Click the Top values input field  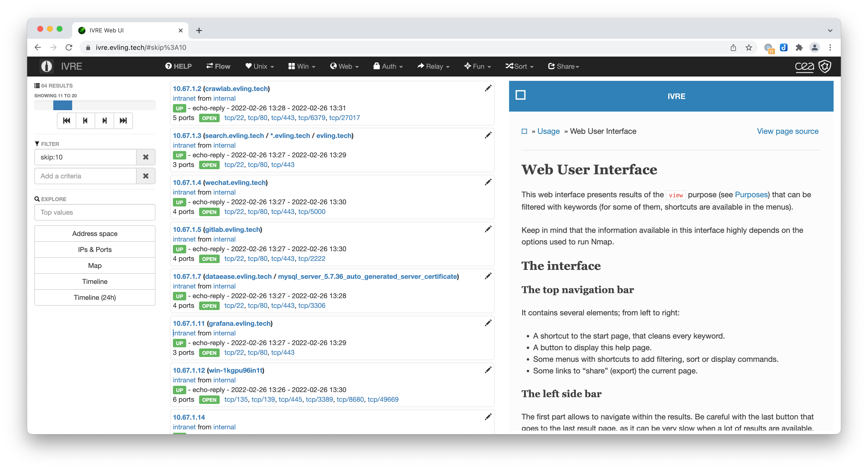[94, 212]
